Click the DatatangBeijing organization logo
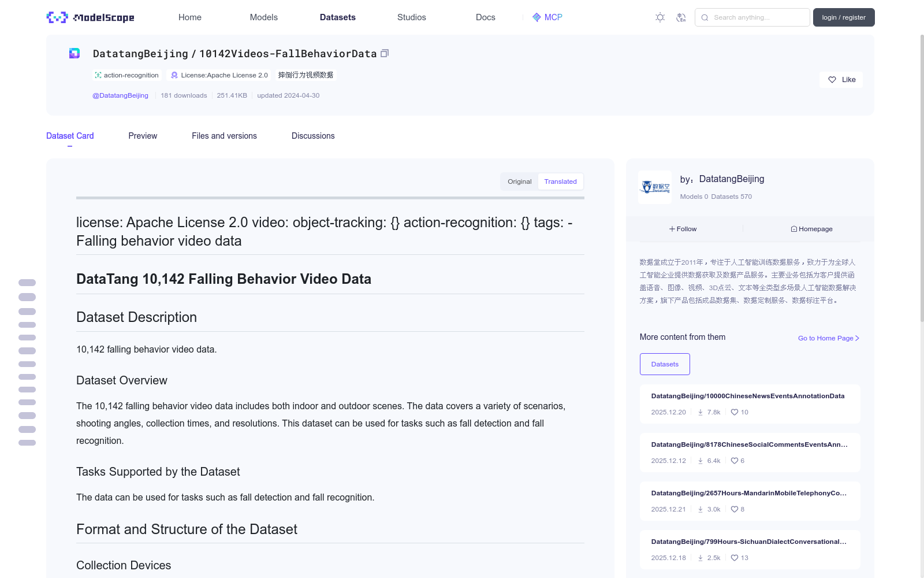This screenshot has height=578, width=924. (x=655, y=187)
